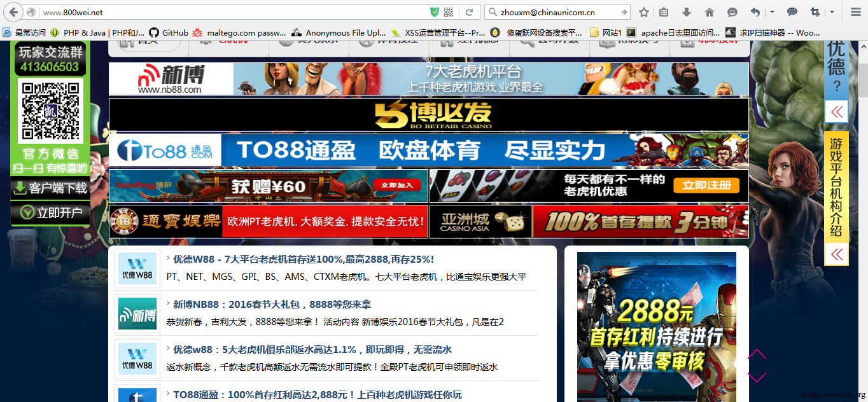Go to the Home page icon
This screenshot has width=868, height=402.
[x=710, y=12]
